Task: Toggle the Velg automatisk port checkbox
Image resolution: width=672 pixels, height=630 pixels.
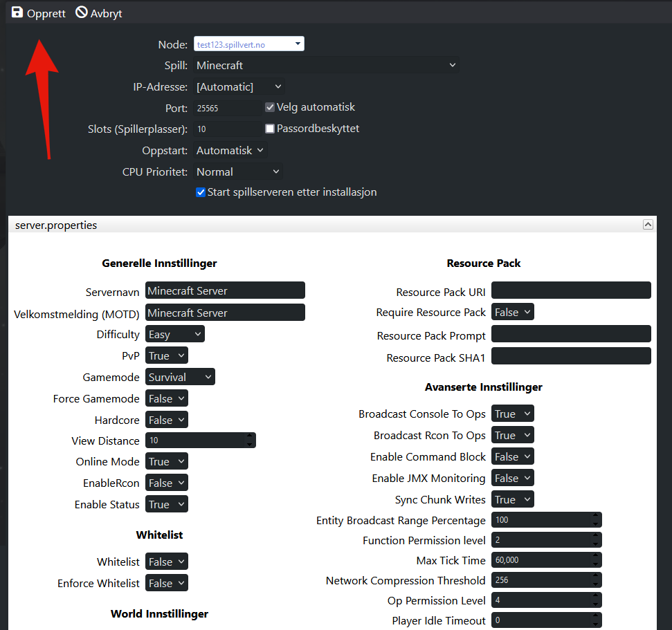Action: pyautogui.click(x=270, y=107)
